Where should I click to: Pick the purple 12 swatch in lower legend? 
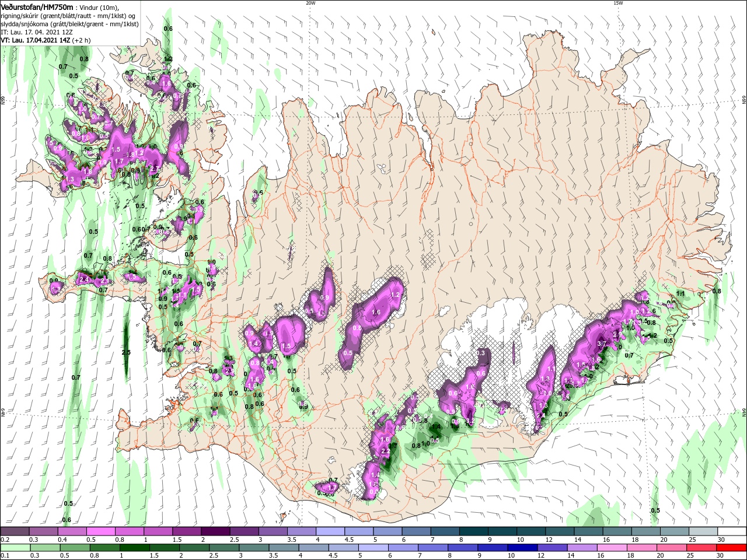553,548
